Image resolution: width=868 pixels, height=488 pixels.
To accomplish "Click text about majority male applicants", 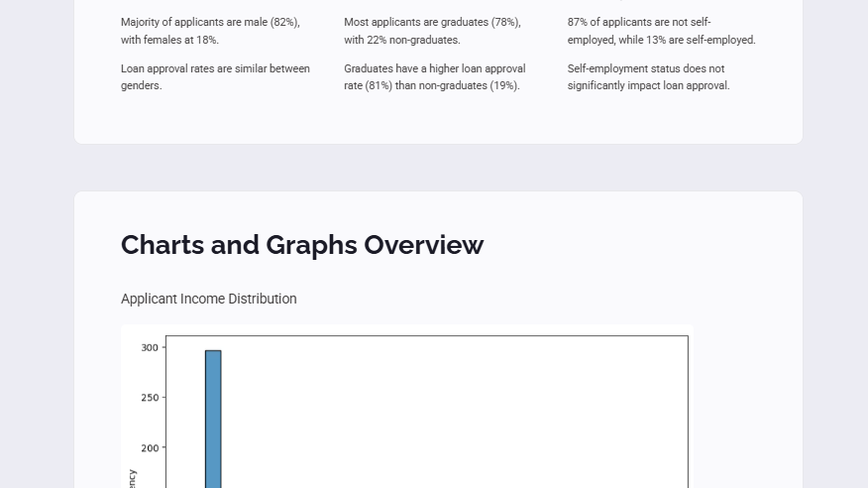I will [210, 31].
